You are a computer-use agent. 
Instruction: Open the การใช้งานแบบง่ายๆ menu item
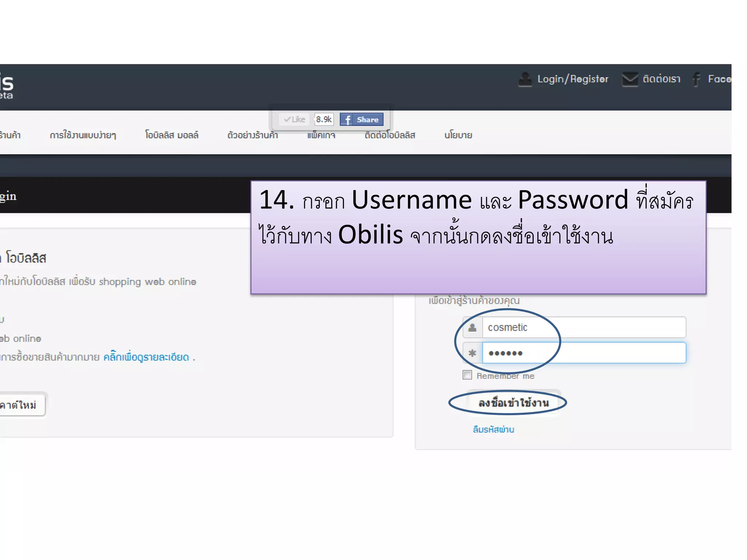point(83,135)
